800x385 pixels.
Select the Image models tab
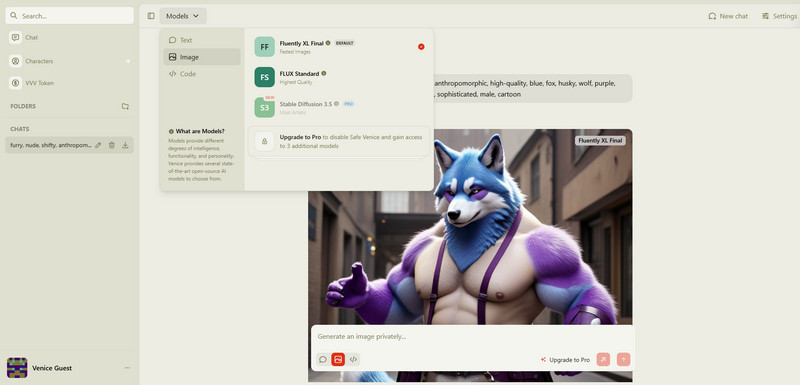pos(202,57)
